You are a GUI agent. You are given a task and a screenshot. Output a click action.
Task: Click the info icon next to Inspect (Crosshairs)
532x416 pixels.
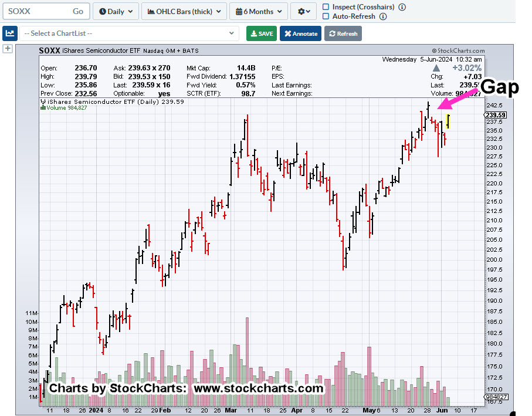402,7
